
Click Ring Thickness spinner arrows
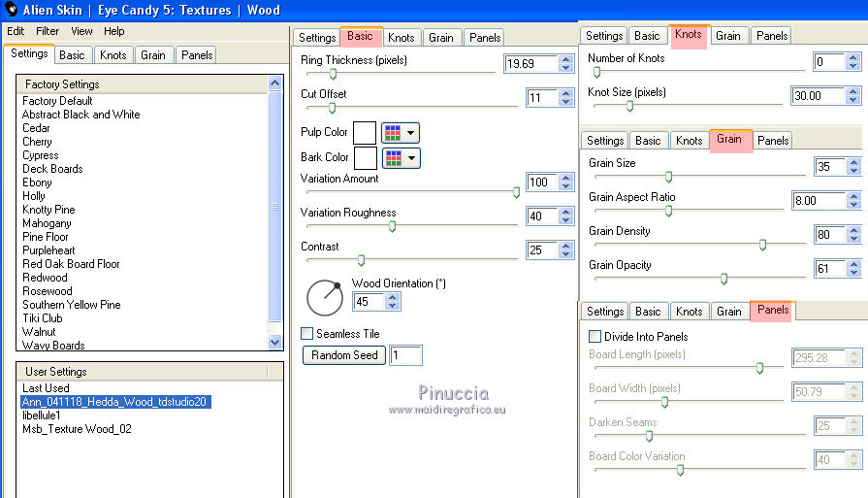point(565,64)
